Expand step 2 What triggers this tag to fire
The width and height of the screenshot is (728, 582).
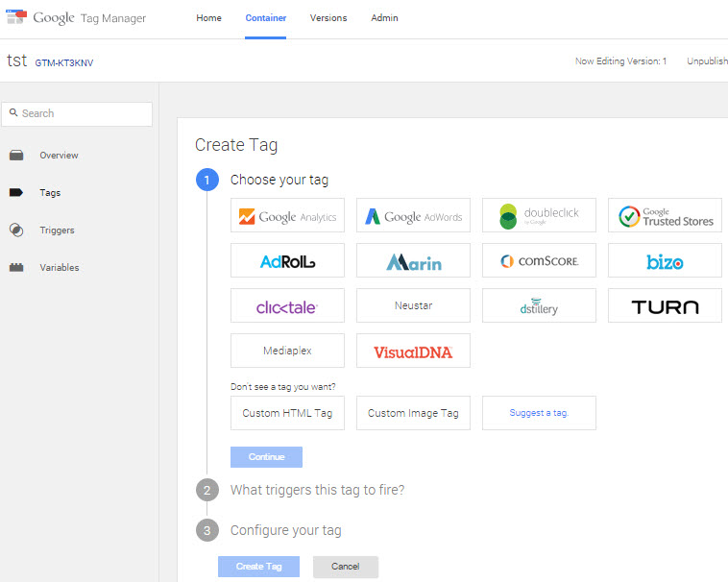tap(318, 490)
